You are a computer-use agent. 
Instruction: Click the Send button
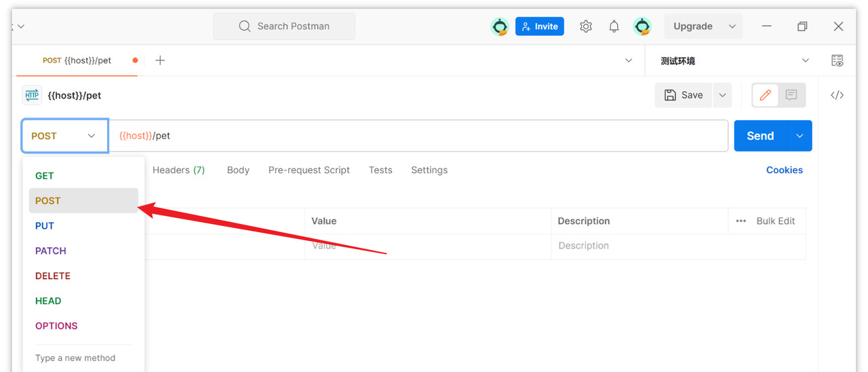click(760, 136)
